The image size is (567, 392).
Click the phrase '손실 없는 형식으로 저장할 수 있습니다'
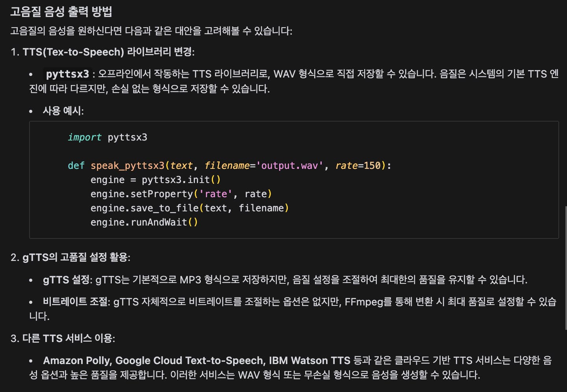coord(191,89)
